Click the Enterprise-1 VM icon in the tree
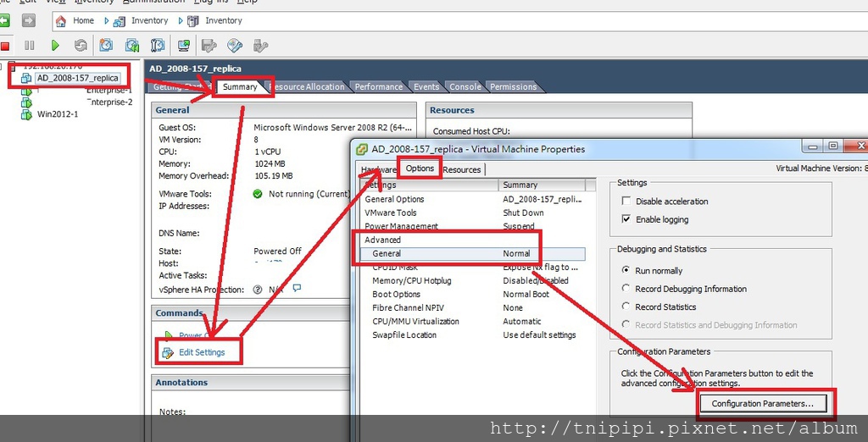The image size is (868, 442). [26, 90]
